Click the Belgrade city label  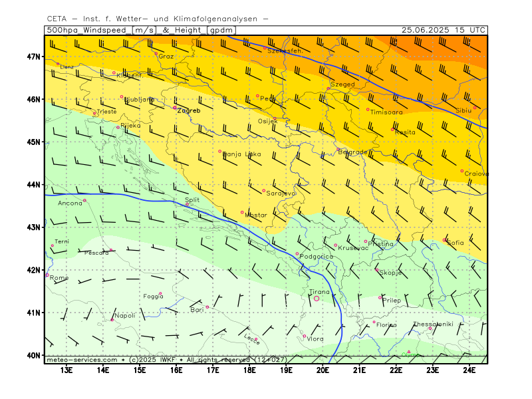coord(353,152)
